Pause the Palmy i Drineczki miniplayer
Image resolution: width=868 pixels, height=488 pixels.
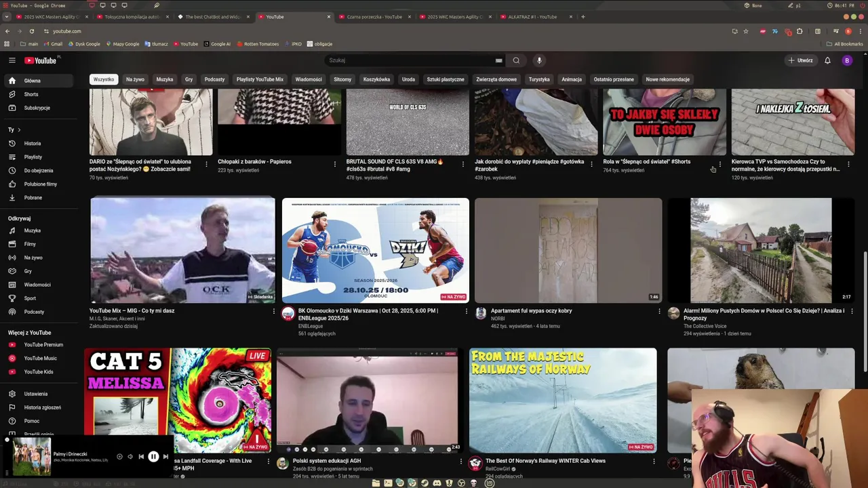click(x=153, y=457)
